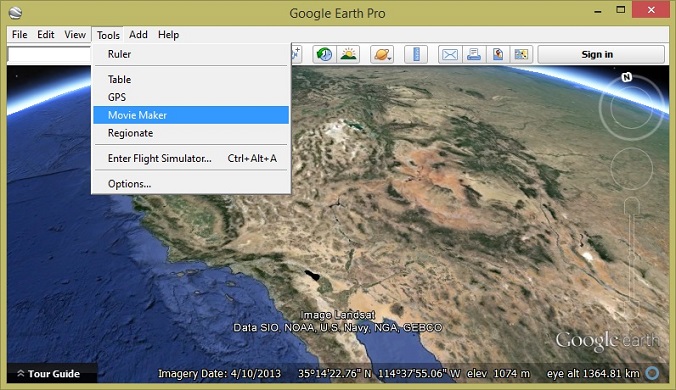The image size is (676, 390).
Task: Click the view in Google Maps icon
Action: point(521,54)
